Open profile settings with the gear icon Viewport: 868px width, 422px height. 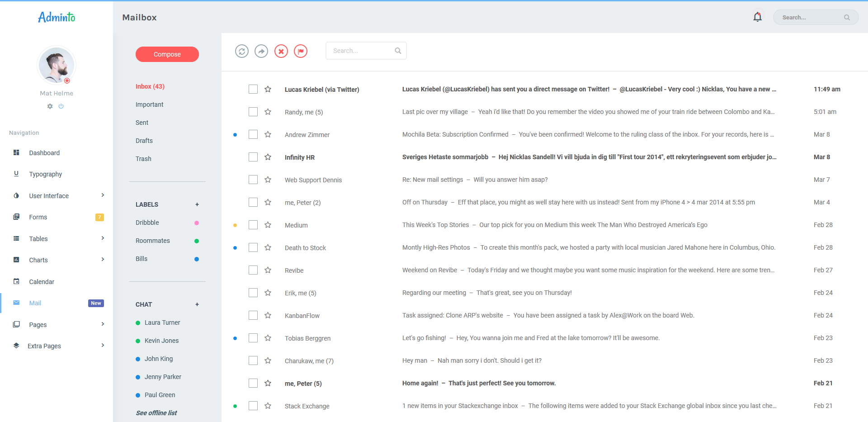(50, 106)
